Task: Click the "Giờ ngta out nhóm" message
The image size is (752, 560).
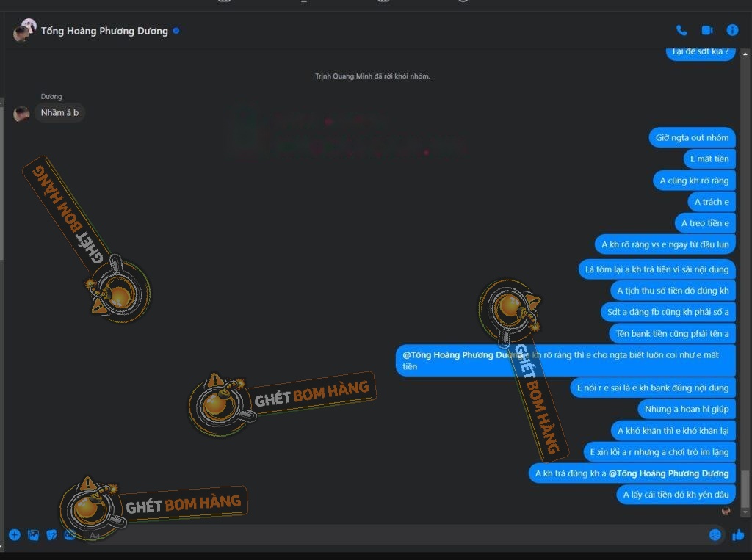Action: point(692,137)
